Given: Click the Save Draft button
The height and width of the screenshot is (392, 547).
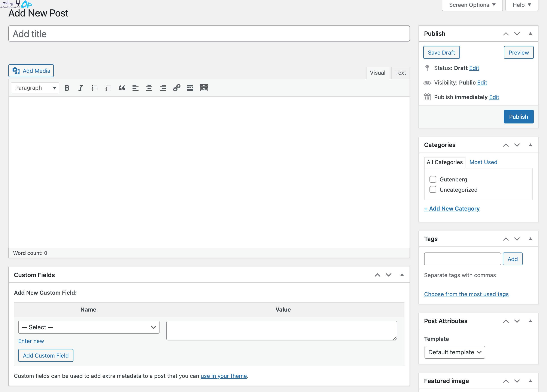Looking at the screenshot, I should [x=442, y=53].
